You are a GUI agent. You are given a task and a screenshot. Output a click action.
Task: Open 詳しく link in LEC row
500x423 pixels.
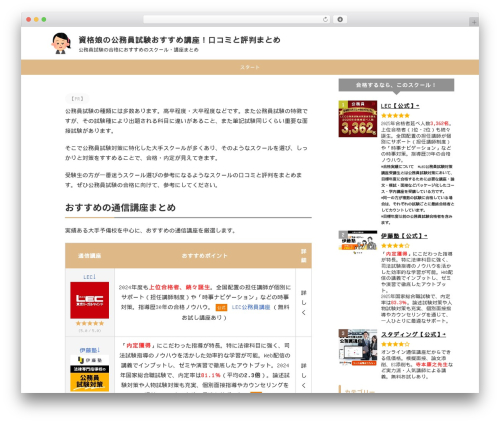click(304, 302)
